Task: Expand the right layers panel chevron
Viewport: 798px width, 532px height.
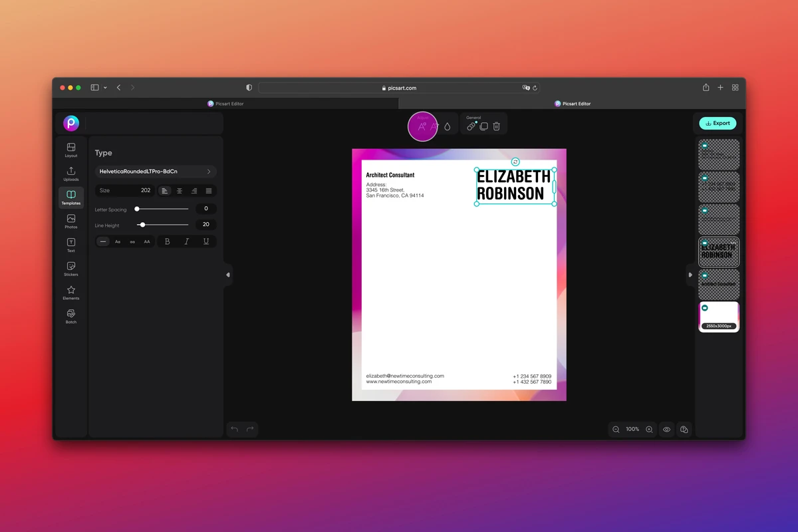Action: 690,274
